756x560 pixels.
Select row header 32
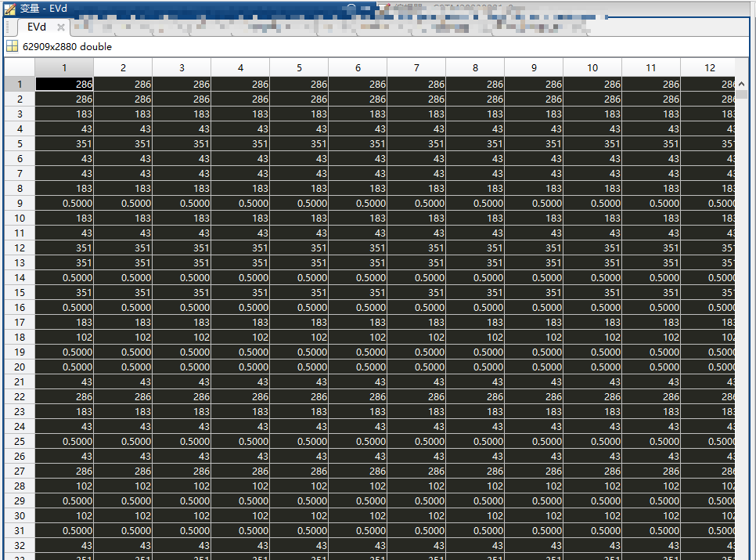20,546
